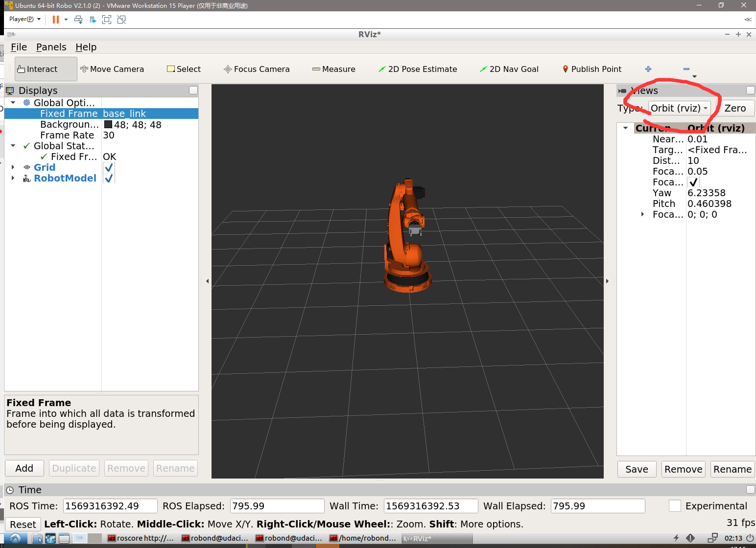Click the Frame Rate value 30
The image size is (756, 548).
click(x=109, y=135)
